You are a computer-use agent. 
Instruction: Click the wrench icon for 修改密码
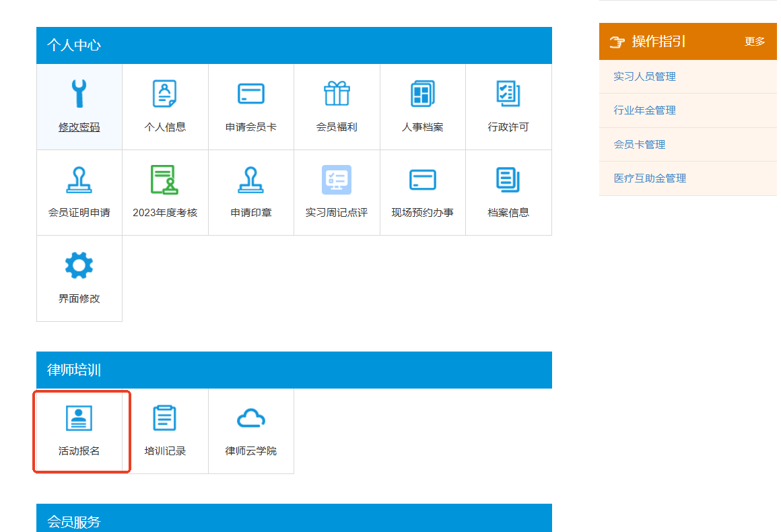click(79, 94)
